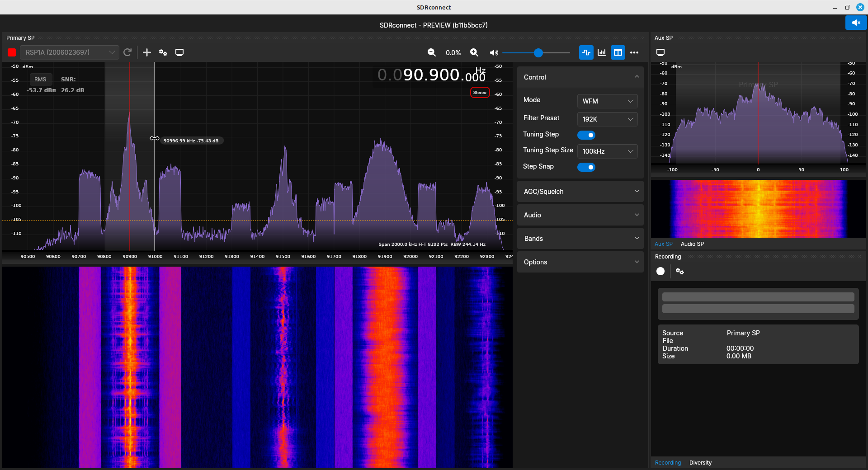
Task: Click the RMS button
Action: (x=40, y=79)
